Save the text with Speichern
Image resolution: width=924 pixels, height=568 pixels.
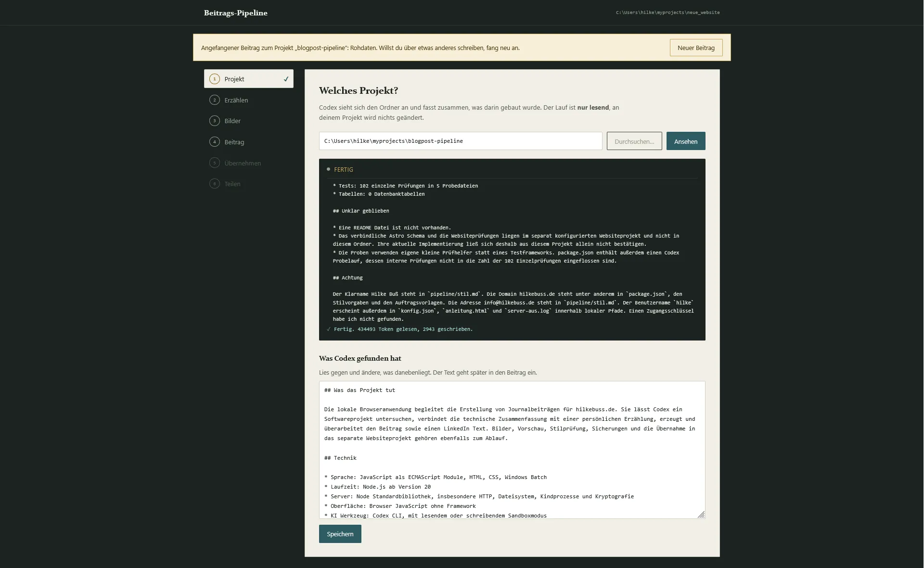tap(340, 534)
